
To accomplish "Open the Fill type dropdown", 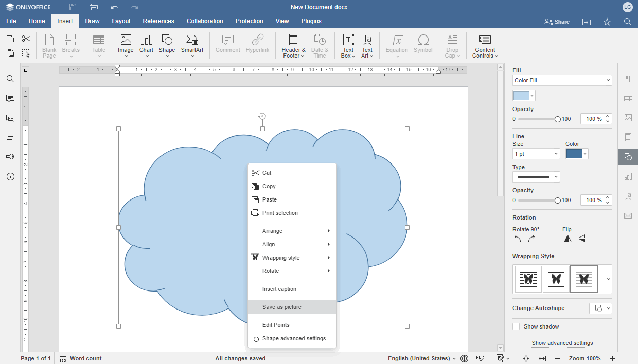I will (562, 80).
